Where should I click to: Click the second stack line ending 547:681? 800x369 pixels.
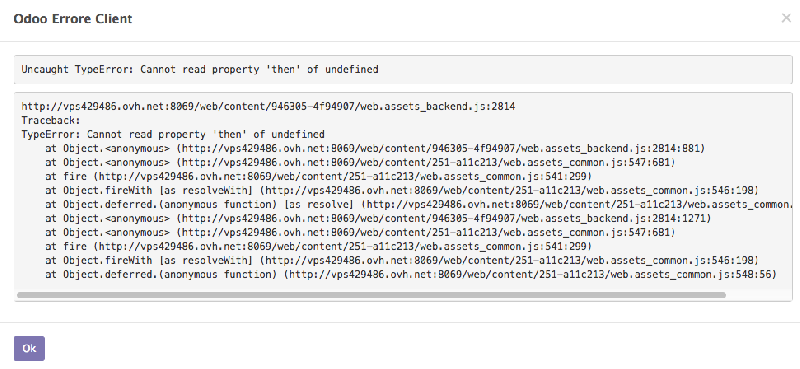pos(360,233)
